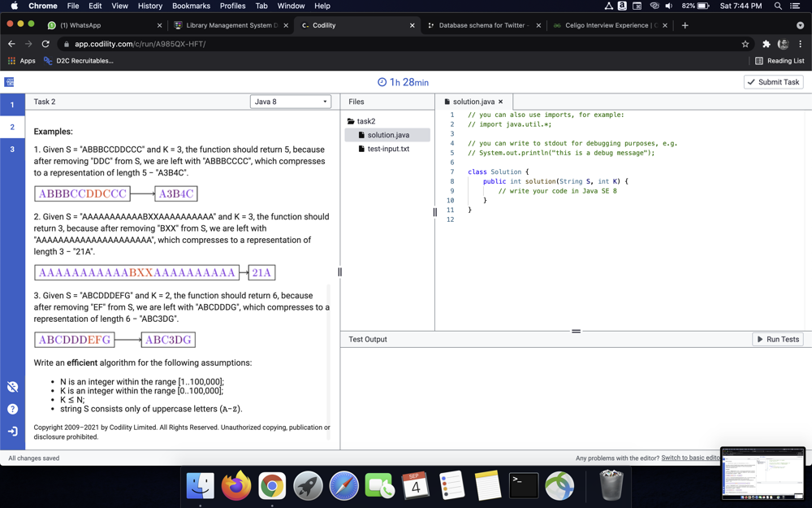812x508 pixels.
Task: Open the Finder icon in the Dock
Action: tap(201, 486)
